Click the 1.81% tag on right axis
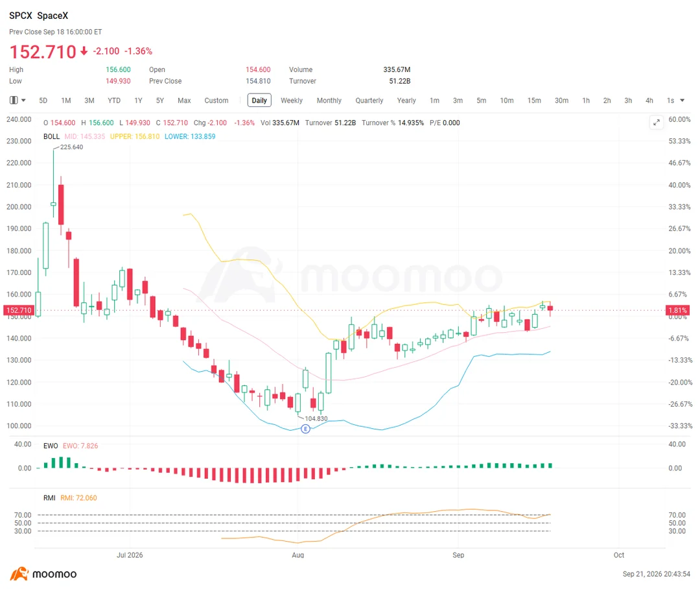Screen dimensions: 700x589 [x=678, y=310]
